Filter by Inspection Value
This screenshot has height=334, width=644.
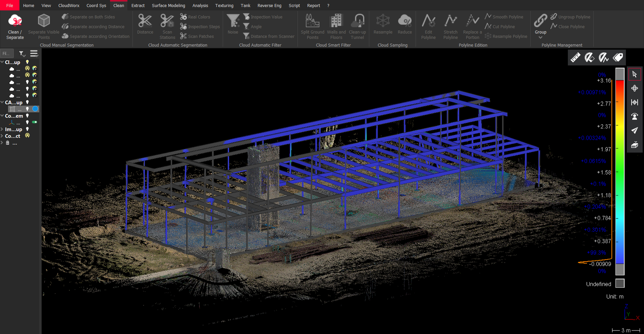click(263, 17)
